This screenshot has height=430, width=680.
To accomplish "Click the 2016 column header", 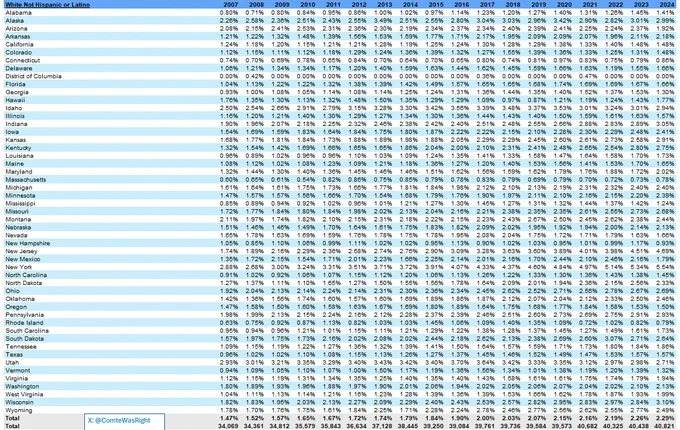I will 461,4.
